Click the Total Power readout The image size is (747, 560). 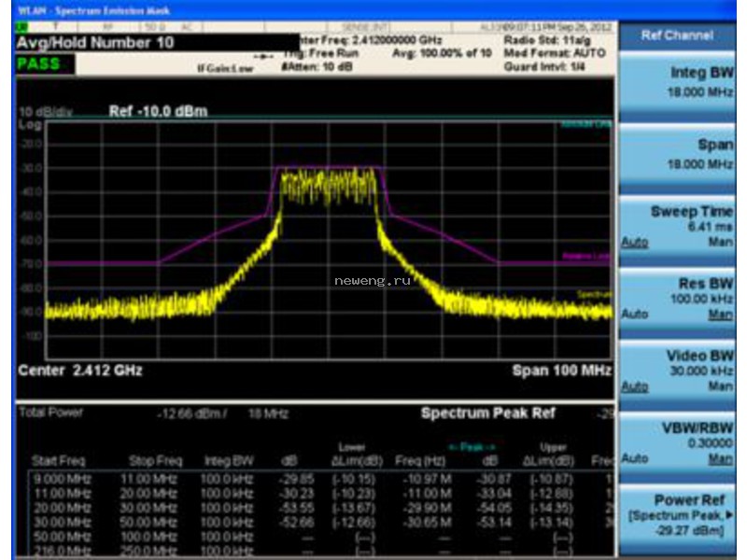point(153,413)
